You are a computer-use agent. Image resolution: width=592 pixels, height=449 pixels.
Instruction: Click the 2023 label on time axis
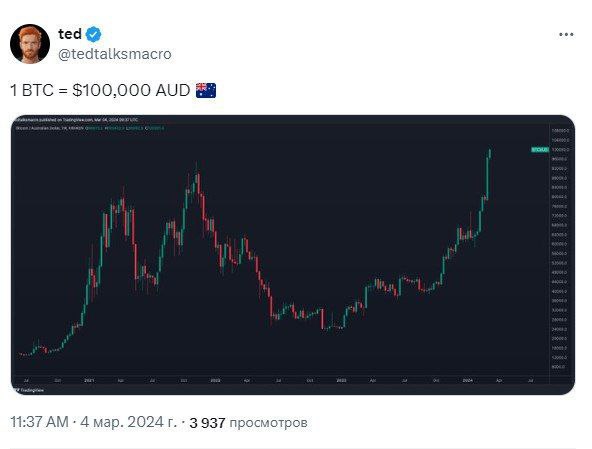(x=341, y=380)
